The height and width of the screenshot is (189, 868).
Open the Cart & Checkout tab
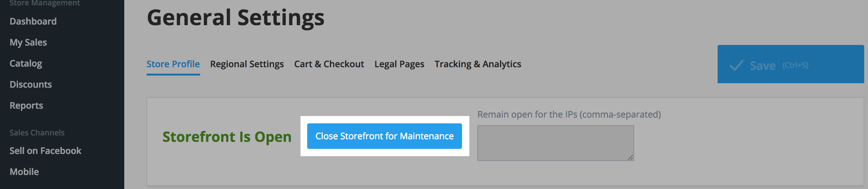click(329, 64)
